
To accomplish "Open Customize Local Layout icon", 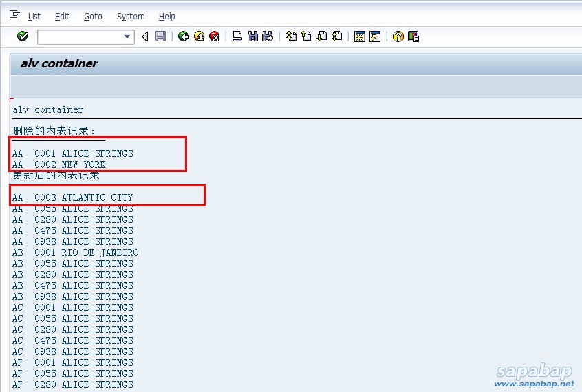I will (x=413, y=36).
